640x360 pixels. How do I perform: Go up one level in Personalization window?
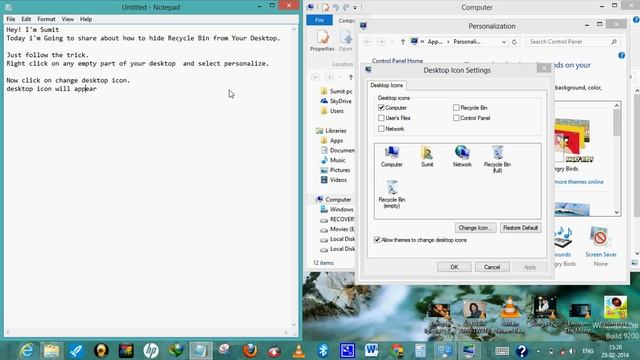point(403,42)
